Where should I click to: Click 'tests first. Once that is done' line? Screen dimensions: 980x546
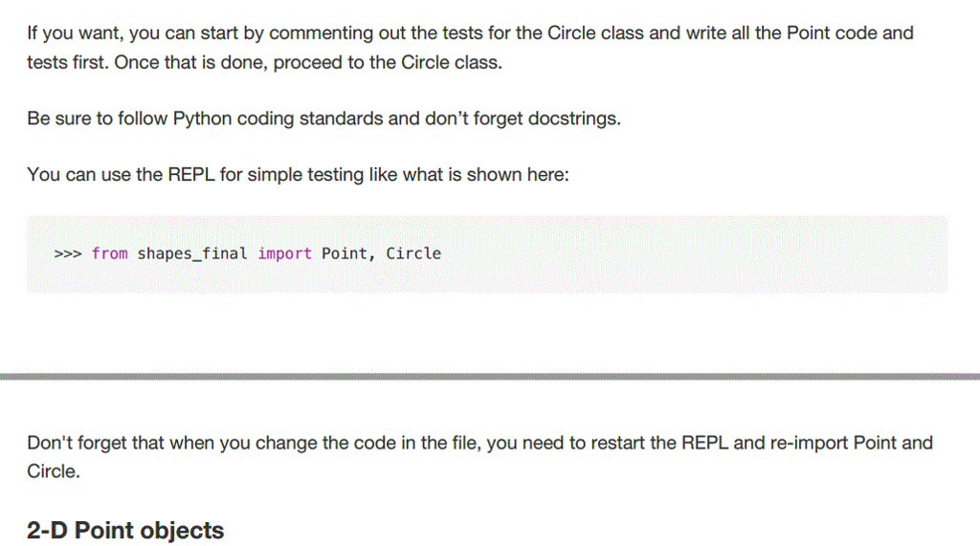tap(264, 62)
